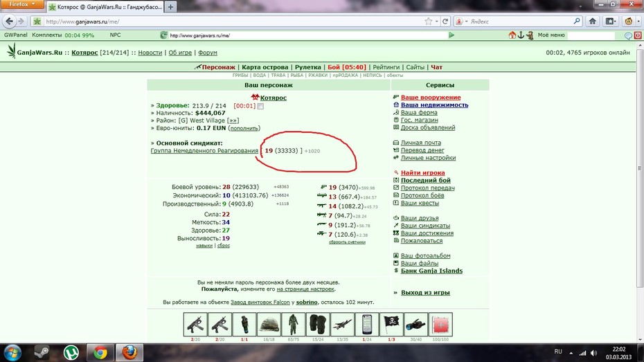Click the GWPanel anchor icon

[521, 35]
